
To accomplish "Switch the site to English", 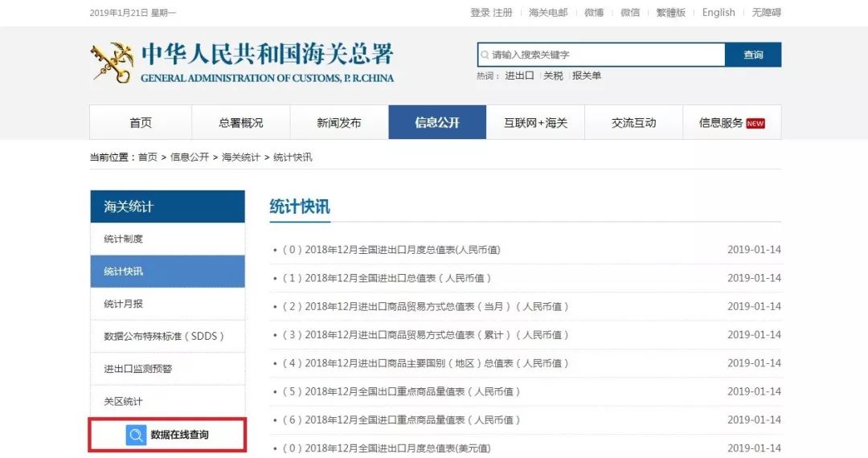I will click(x=719, y=12).
